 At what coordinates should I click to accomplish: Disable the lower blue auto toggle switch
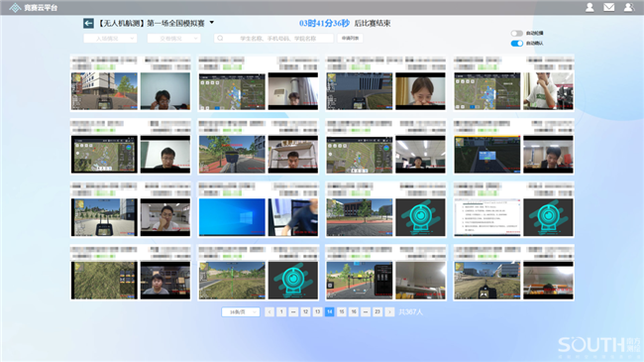(516, 44)
